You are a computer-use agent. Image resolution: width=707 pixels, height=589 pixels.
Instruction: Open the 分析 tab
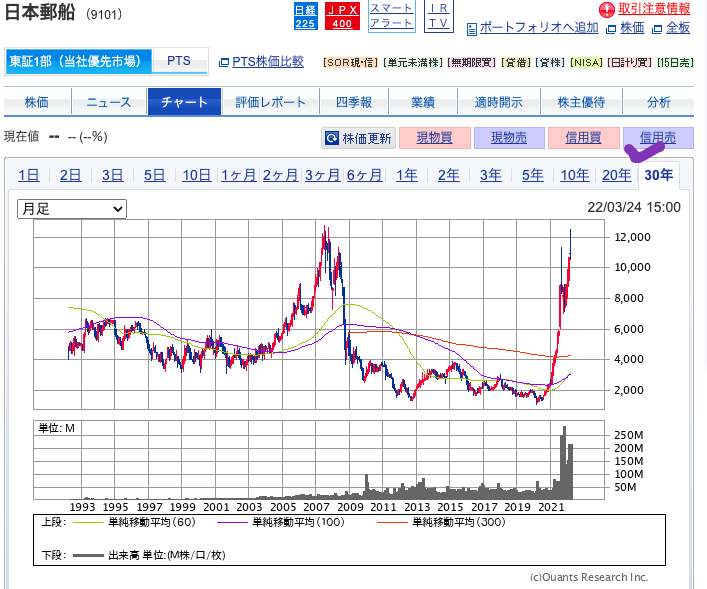(659, 102)
